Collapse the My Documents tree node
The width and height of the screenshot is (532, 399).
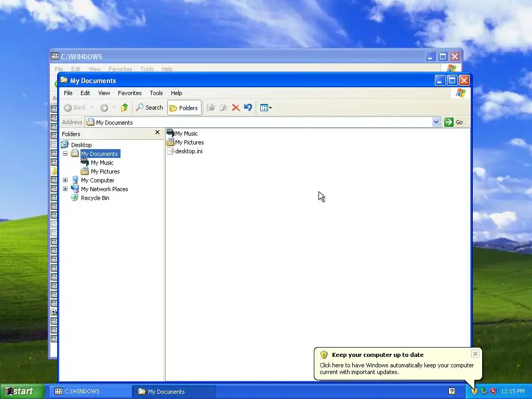pyautogui.click(x=65, y=154)
